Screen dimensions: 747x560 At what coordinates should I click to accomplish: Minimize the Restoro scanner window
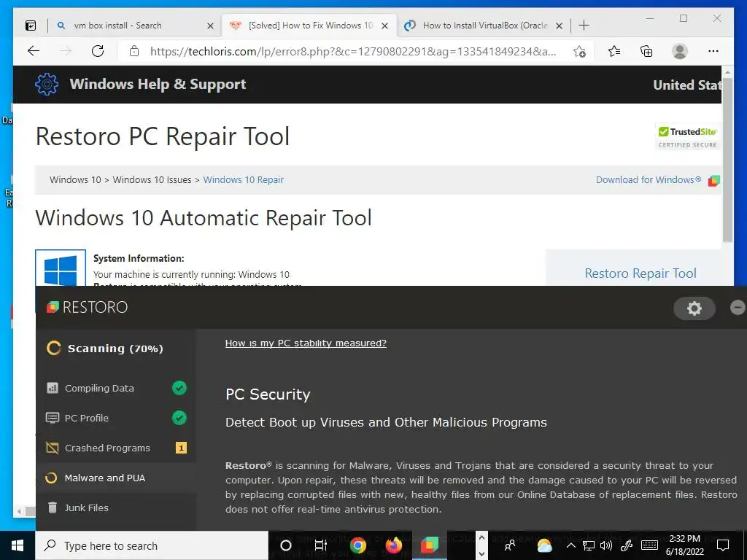(738, 308)
